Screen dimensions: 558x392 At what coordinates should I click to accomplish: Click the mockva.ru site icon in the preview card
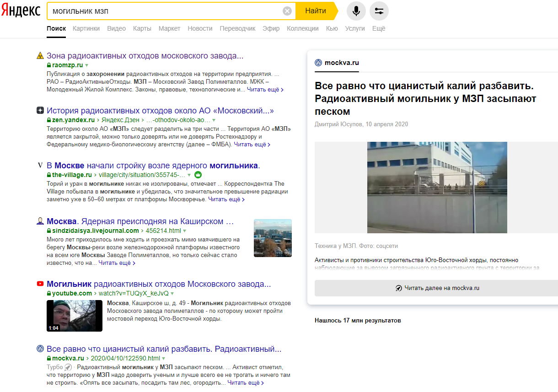point(318,63)
